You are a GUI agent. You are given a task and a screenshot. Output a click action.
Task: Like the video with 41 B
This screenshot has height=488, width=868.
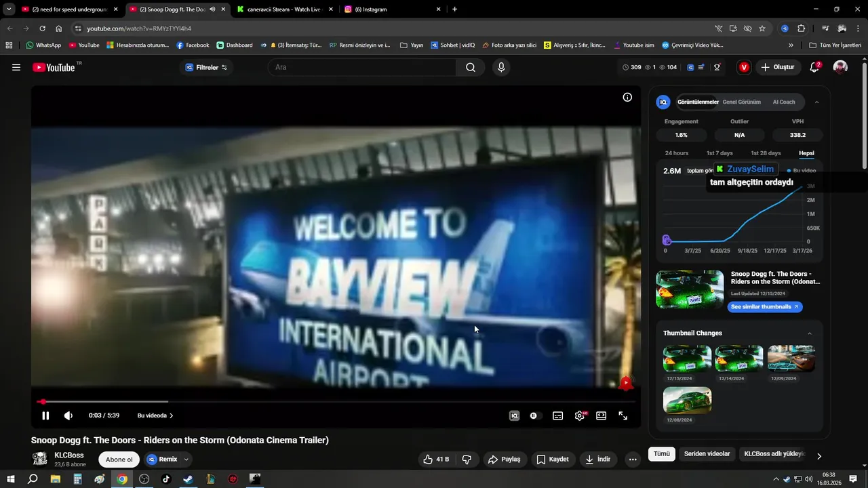pyautogui.click(x=436, y=459)
